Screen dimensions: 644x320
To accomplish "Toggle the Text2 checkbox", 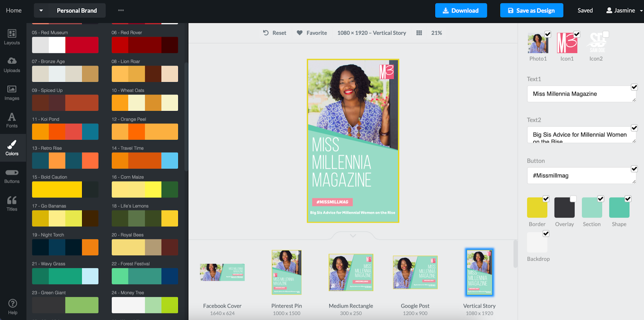I will (x=634, y=128).
